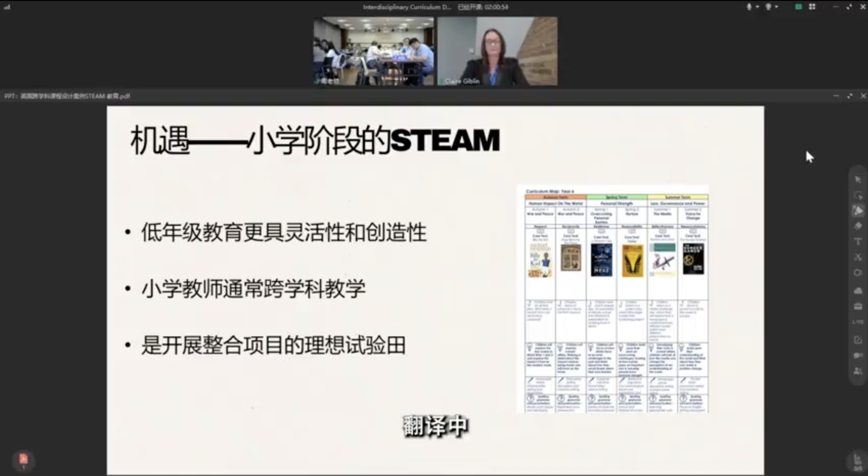Toggle speaker audio icon in top bar
The width and height of the screenshot is (868, 476).
click(768, 7)
